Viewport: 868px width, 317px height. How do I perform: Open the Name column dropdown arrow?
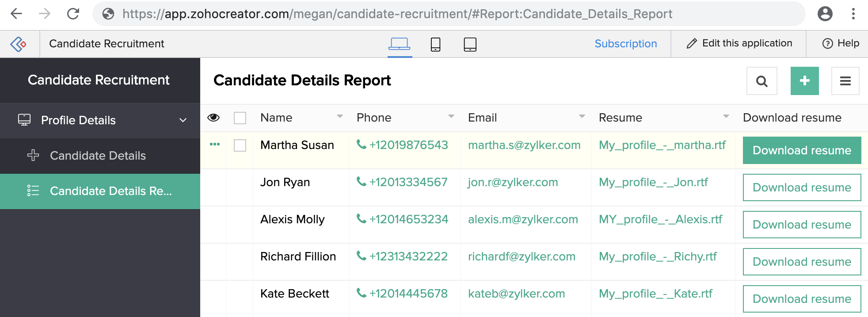pyautogui.click(x=340, y=117)
